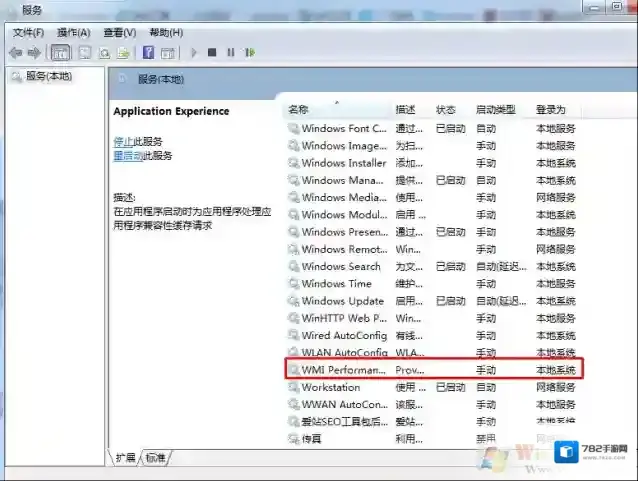
Task: Sort by the 登录为 column header
Action: point(557,109)
